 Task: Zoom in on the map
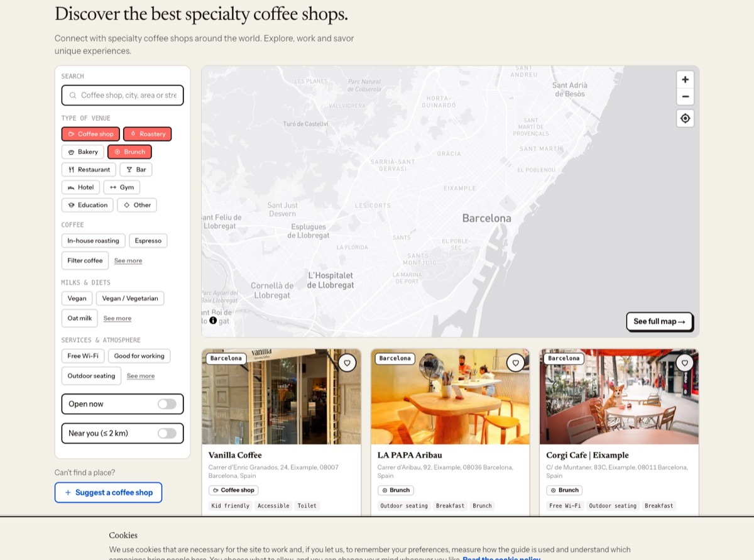point(685,80)
